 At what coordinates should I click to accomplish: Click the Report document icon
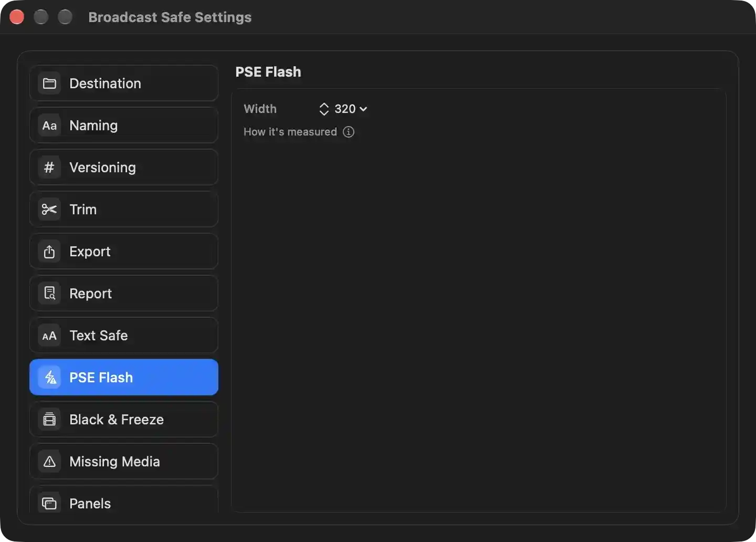[49, 294]
